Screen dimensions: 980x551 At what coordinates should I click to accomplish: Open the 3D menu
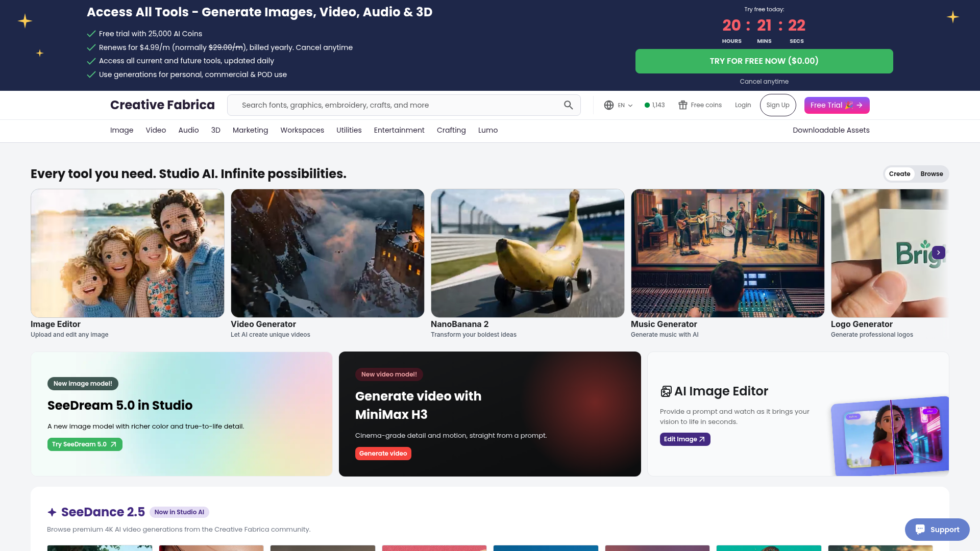(x=216, y=130)
